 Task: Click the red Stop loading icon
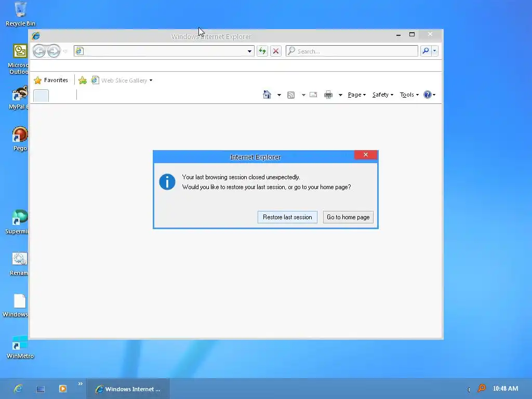(276, 51)
